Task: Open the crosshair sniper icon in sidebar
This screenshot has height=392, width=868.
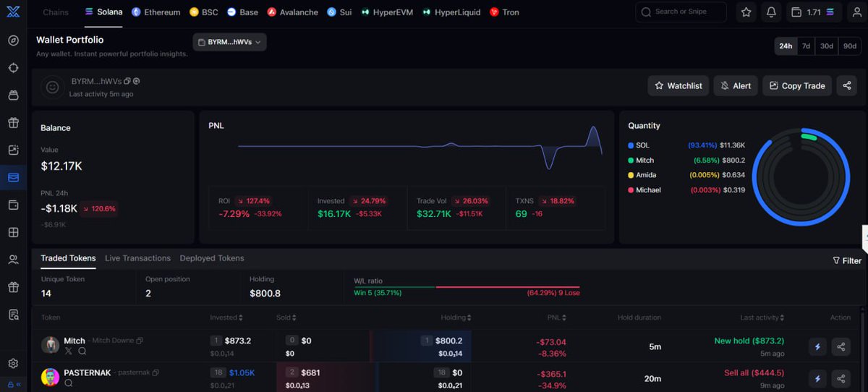Action: coord(13,67)
